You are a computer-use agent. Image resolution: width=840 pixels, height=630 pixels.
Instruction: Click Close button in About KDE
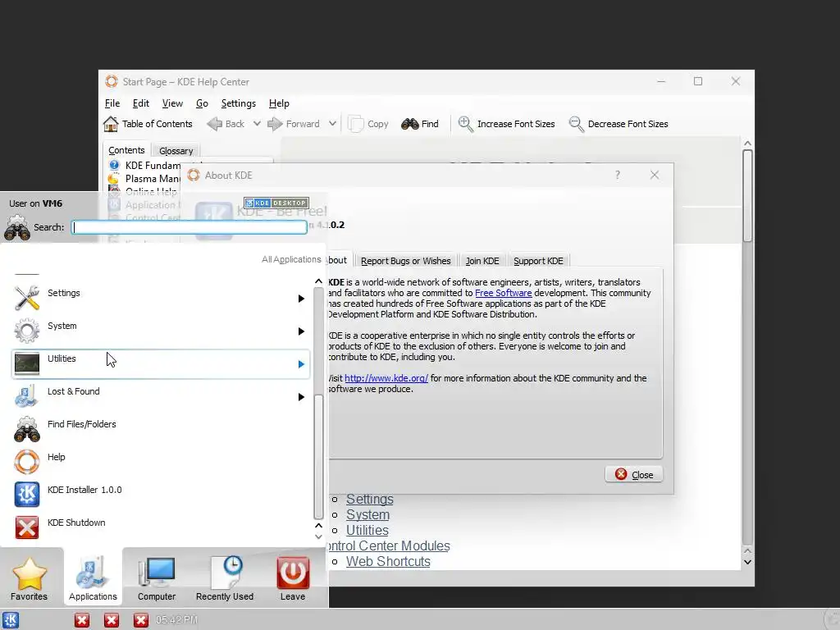(x=634, y=475)
